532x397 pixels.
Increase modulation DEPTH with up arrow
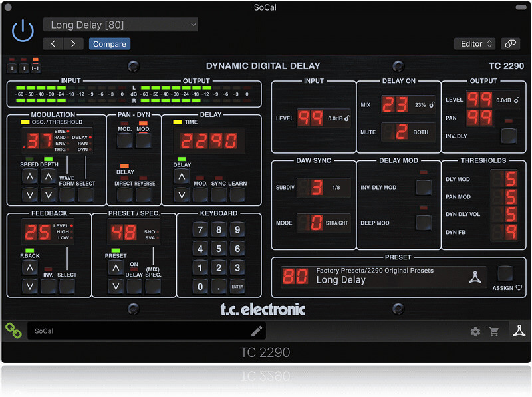[49, 176]
